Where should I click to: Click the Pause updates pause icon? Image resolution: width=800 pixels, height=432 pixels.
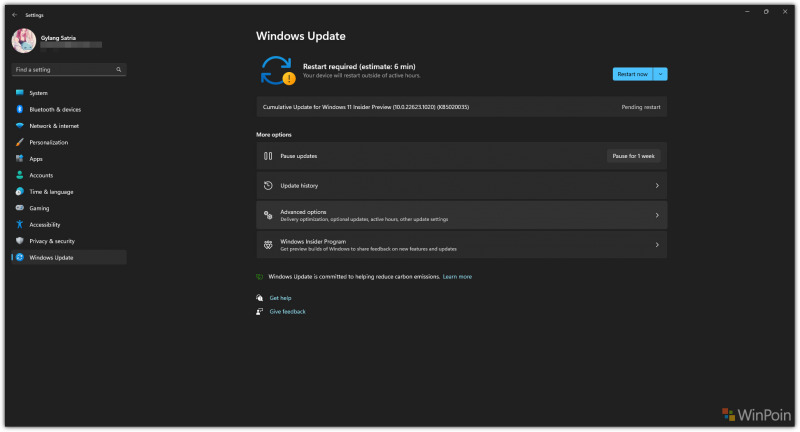268,156
